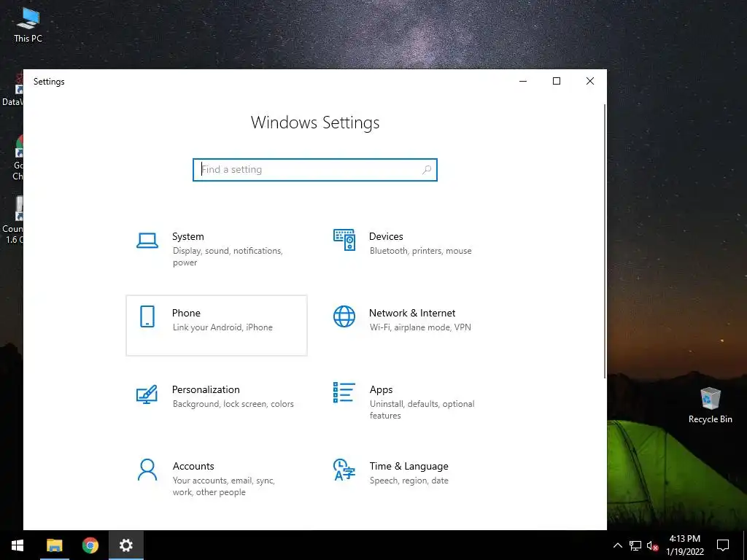Click the Show desktop strip at taskbar end
747x560 pixels.
tap(745, 545)
